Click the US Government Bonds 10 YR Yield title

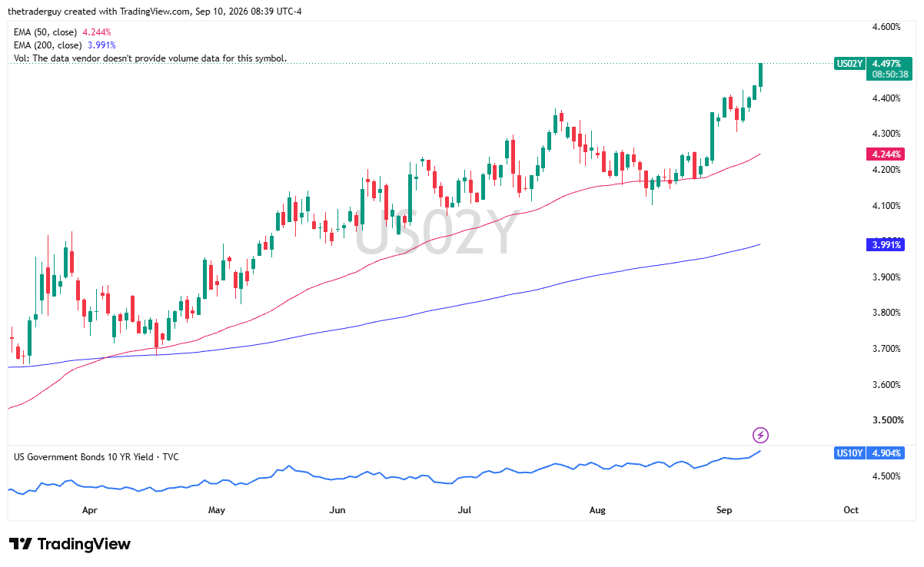[96, 457]
